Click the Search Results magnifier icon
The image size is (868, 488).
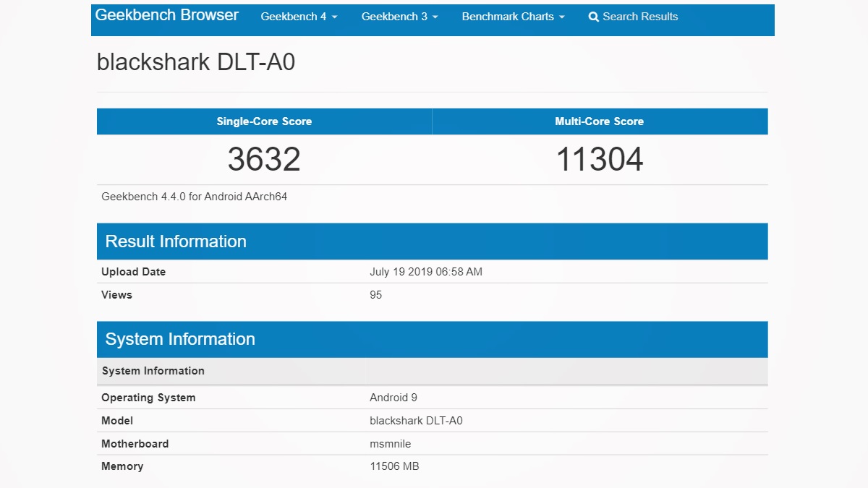[x=594, y=17]
